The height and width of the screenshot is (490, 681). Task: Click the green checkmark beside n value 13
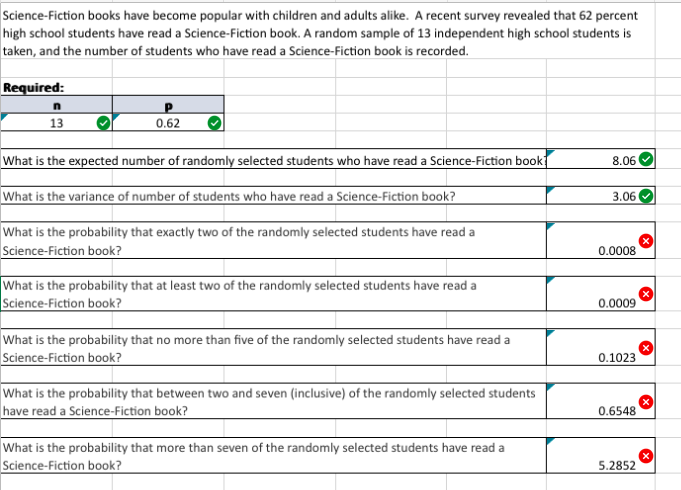pyautogui.click(x=103, y=123)
